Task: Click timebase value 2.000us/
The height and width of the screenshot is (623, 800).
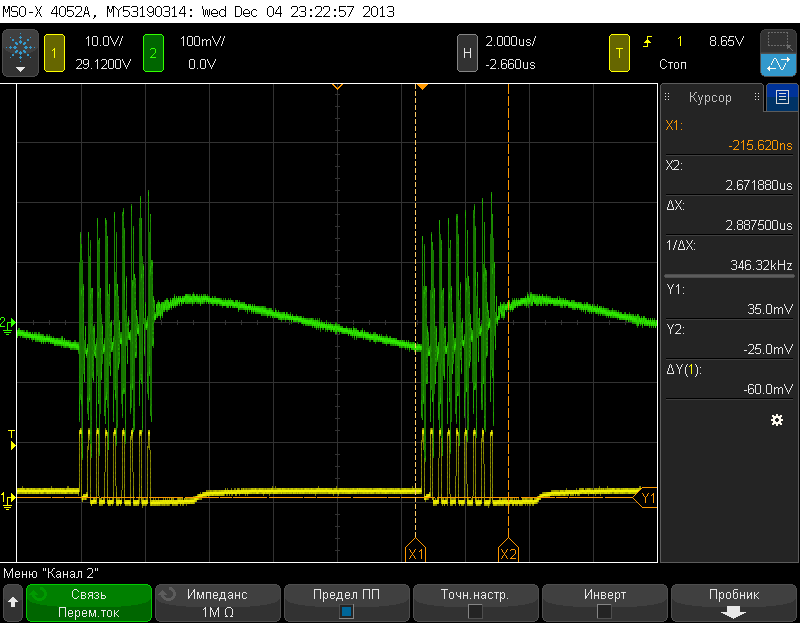Action: [x=510, y=41]
